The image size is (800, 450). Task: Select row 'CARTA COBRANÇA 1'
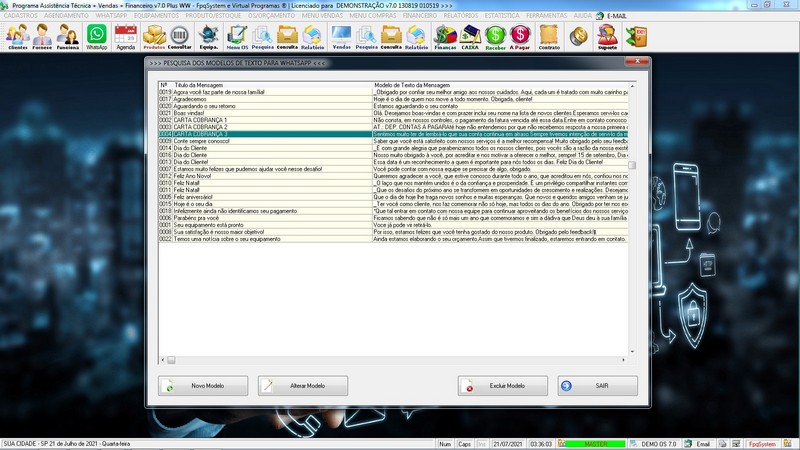[x=393, y=120]
